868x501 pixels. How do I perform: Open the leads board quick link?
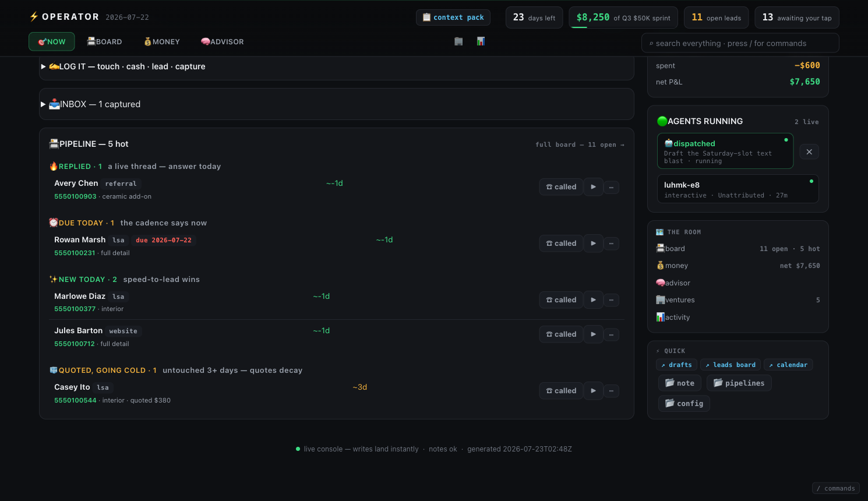coord(731,365)
